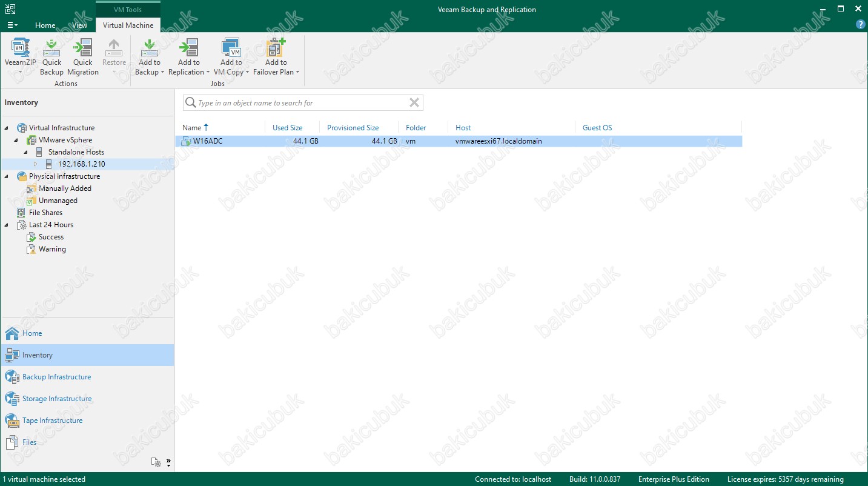868x486 pixels.
Task: Click Connected to: localhost status text
Action: (513, 479)
